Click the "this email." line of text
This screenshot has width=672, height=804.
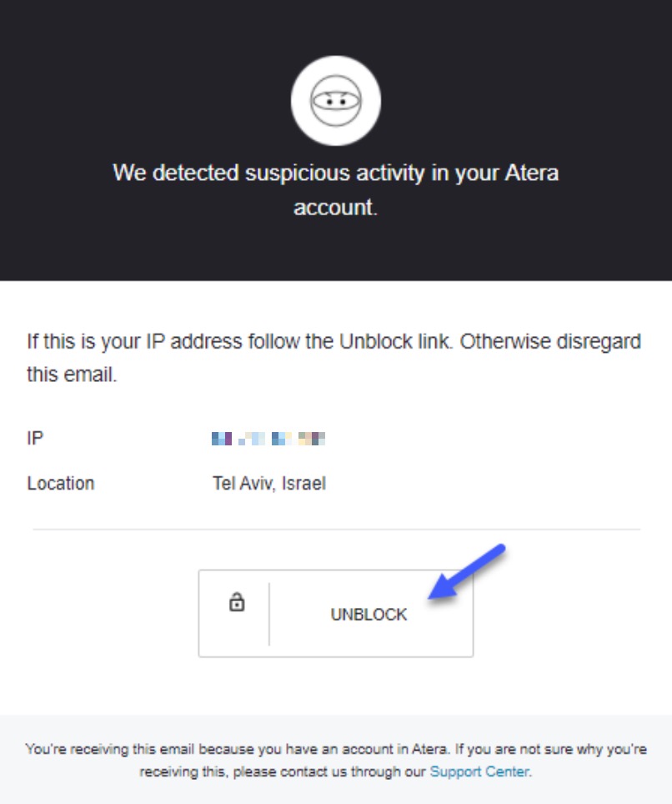pyautogui.click(x=72, y=374)
